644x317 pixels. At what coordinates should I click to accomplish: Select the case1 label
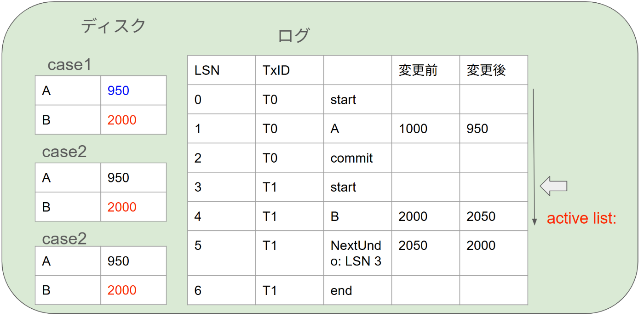point(69,65)
